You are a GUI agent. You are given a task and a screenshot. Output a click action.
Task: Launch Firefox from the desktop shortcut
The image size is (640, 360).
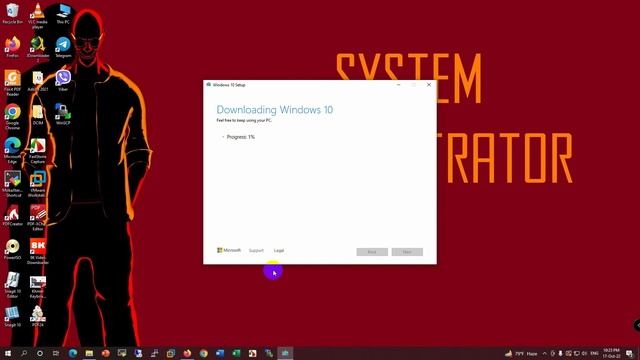click(12, 47)
